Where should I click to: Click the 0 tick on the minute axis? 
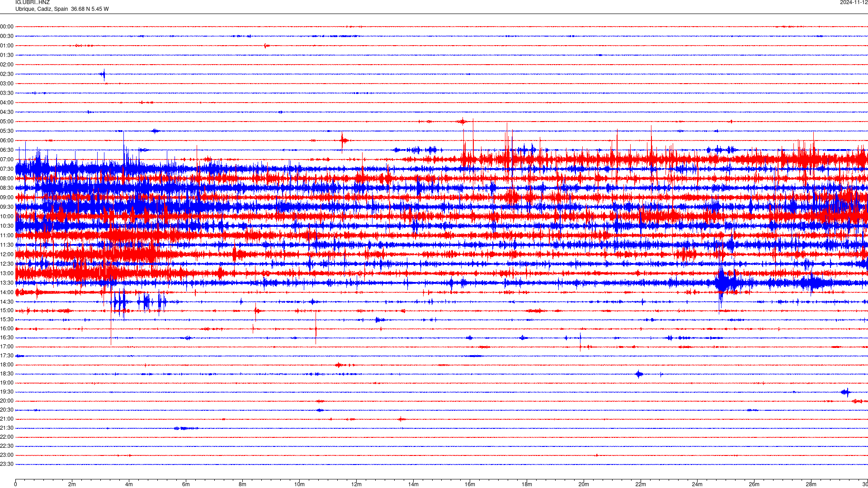(15, 484)
